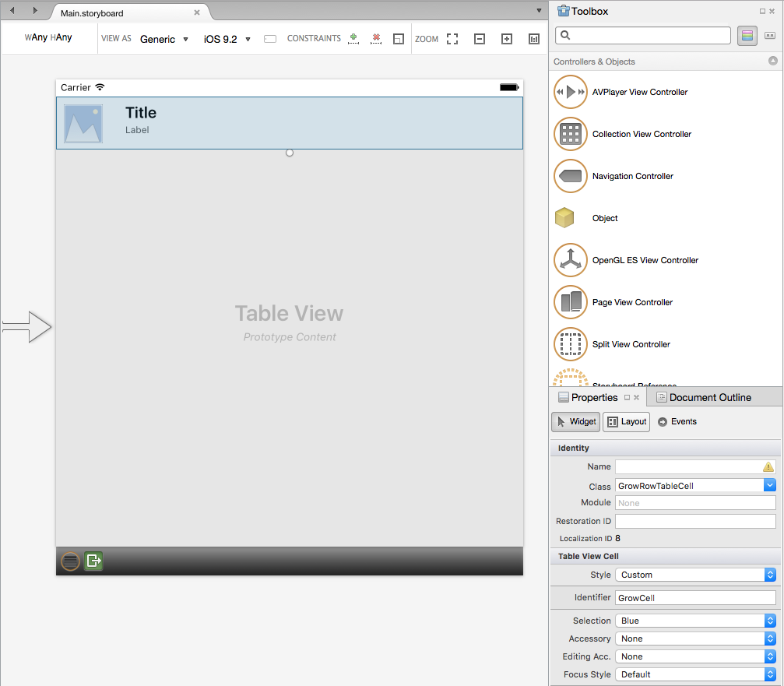Click the Toolbox search field
Screen dimensions: 784x686
click(643, 36)
